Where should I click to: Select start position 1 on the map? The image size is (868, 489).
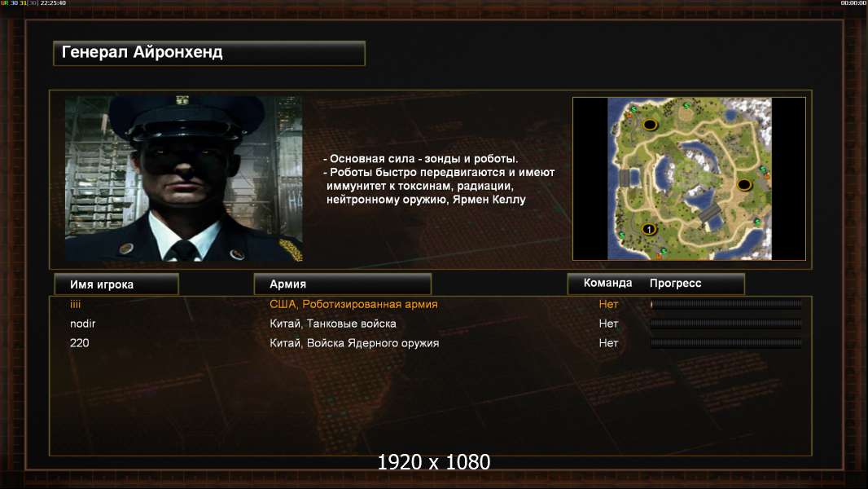click(649, 229)
